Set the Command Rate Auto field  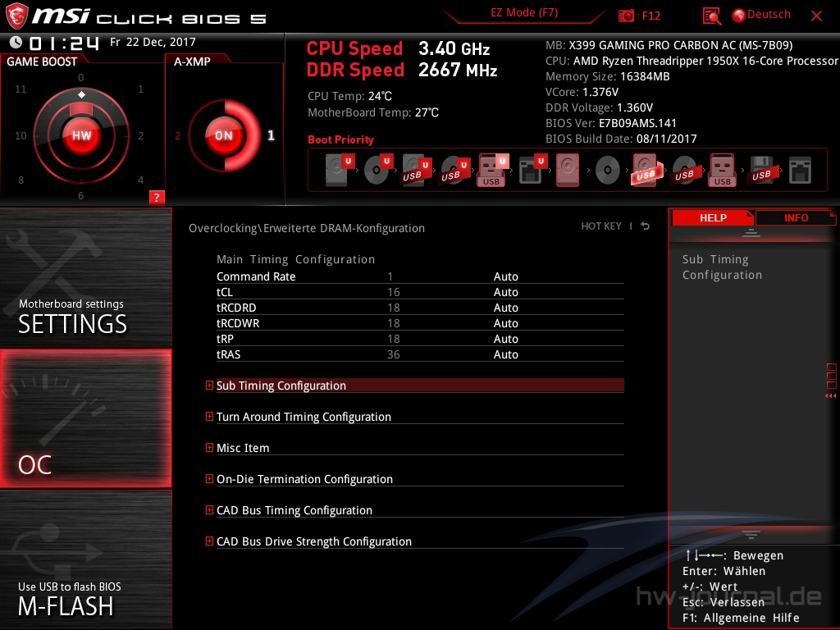[505, 276]
